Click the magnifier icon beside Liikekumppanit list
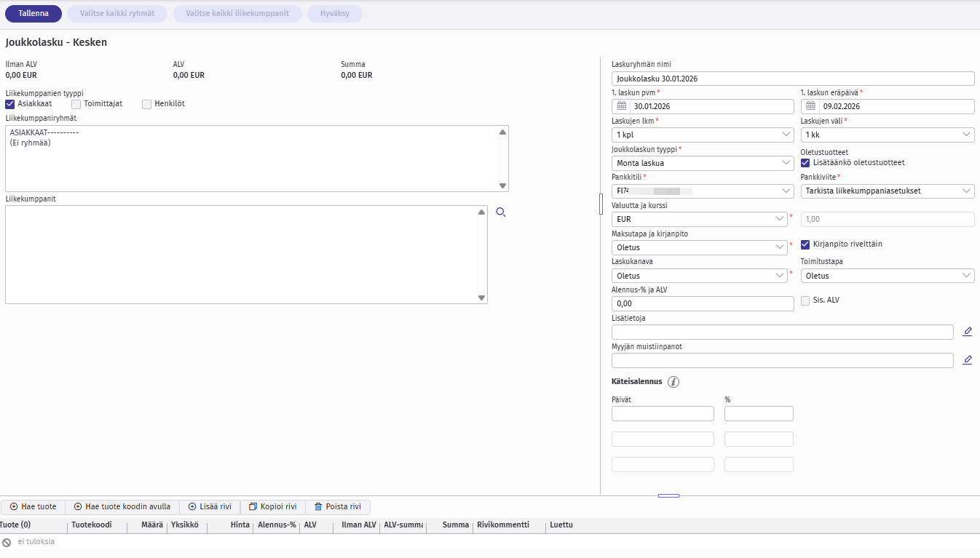Image resolution: width=980 pixels, height=558 pixels. click(500, 212)
